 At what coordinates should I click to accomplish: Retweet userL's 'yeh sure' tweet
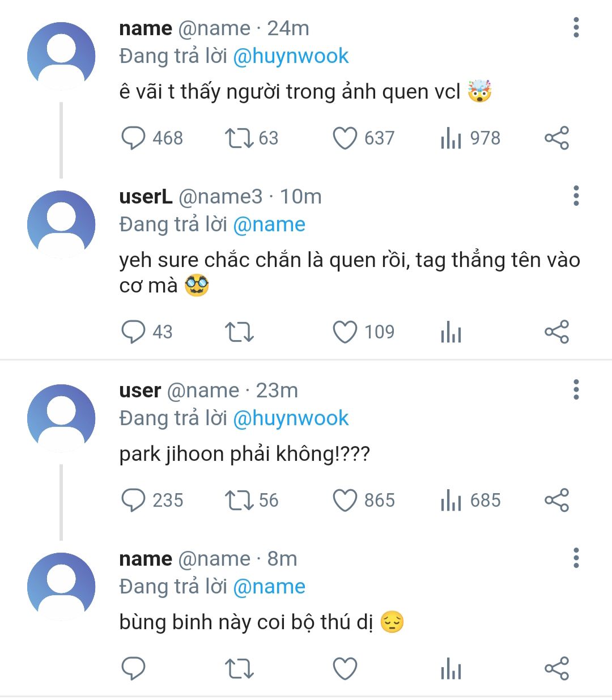click(x=239, y=332)
